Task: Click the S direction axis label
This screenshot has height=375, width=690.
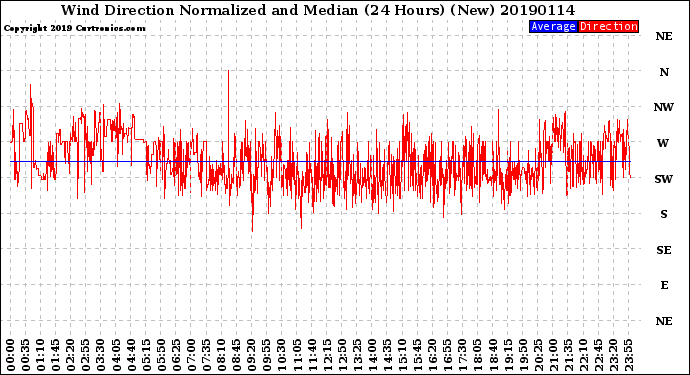Action: (x=664, y=214)
